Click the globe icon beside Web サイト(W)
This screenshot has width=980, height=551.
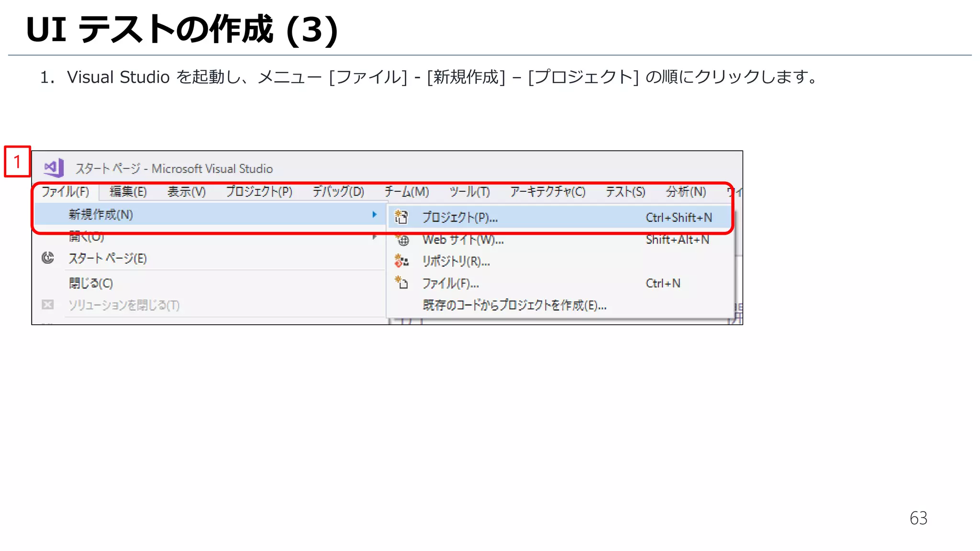point(402,239)
